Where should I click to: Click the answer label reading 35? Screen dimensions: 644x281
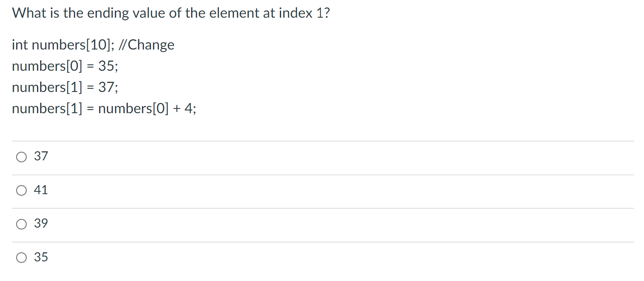tap(41, 257)
